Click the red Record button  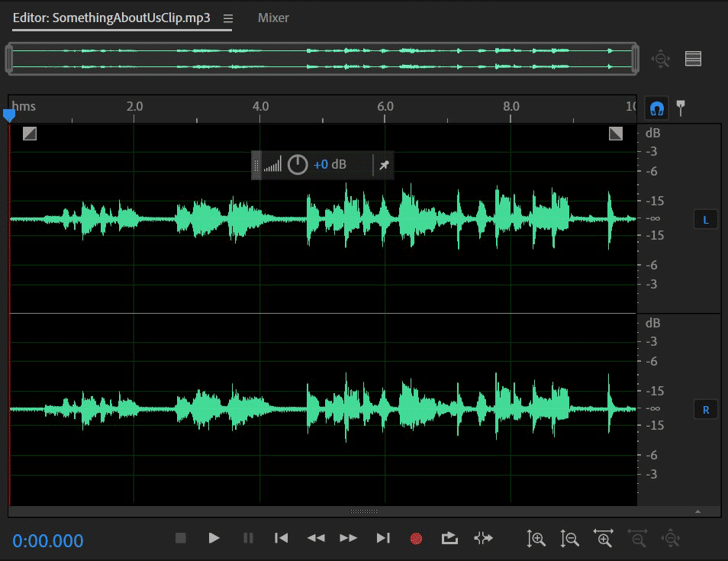point(417,538)
